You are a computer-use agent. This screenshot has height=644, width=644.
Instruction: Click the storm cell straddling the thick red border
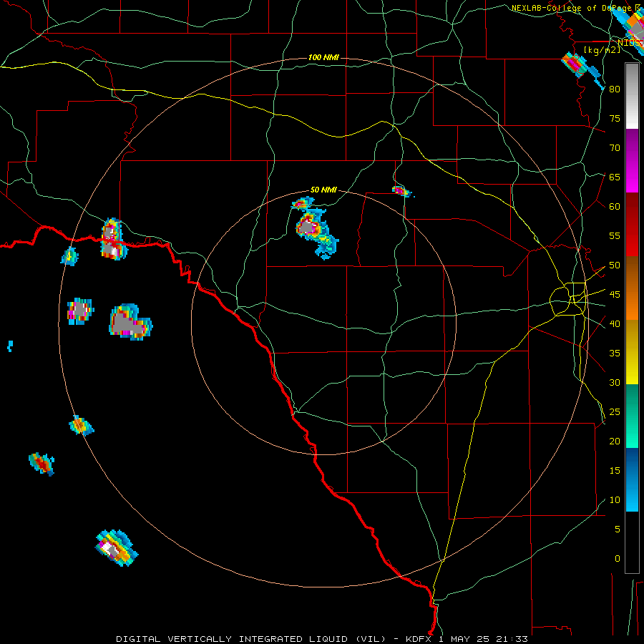(x=113, y=240)
